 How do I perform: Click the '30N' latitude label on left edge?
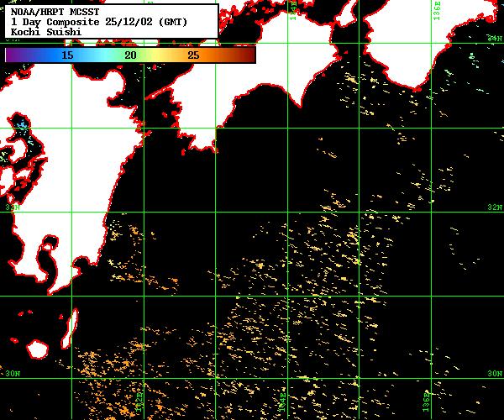[12, 373]
